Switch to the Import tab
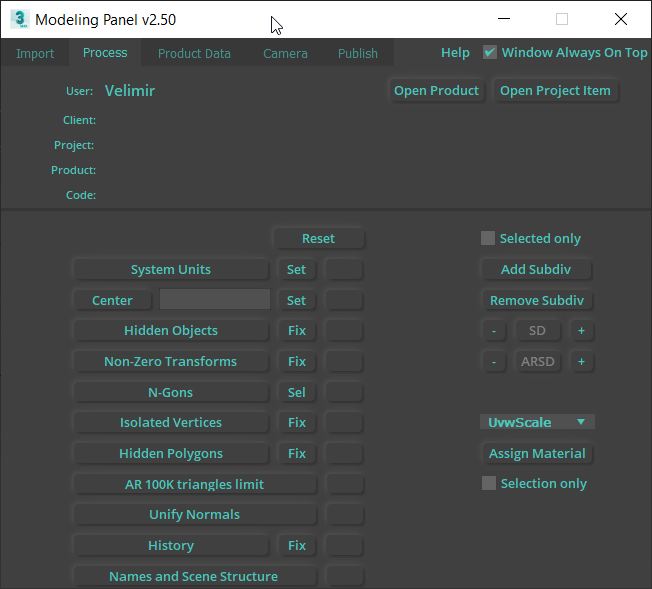Screen dimensions: 652x589 point(35,53)
